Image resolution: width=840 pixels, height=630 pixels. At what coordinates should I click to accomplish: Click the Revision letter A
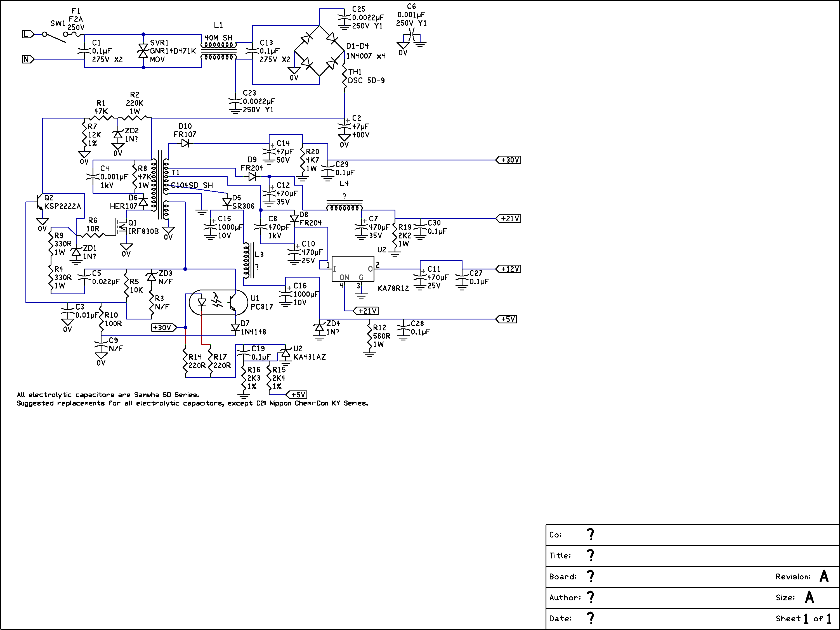(x=824, y=576)
